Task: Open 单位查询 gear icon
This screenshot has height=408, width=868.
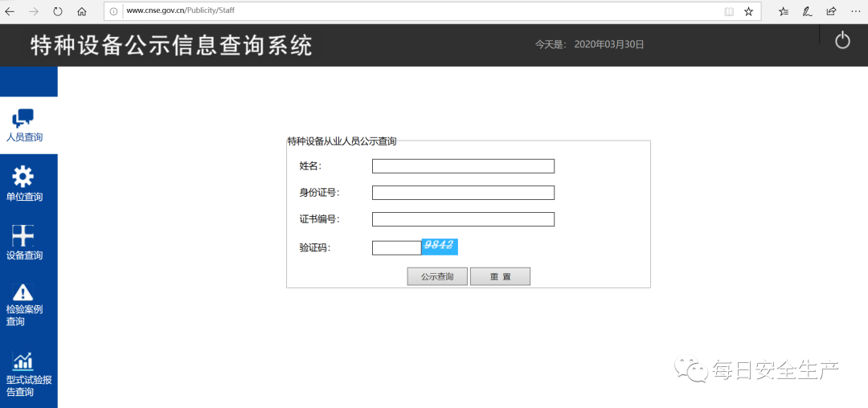Action: pos(23,177)
